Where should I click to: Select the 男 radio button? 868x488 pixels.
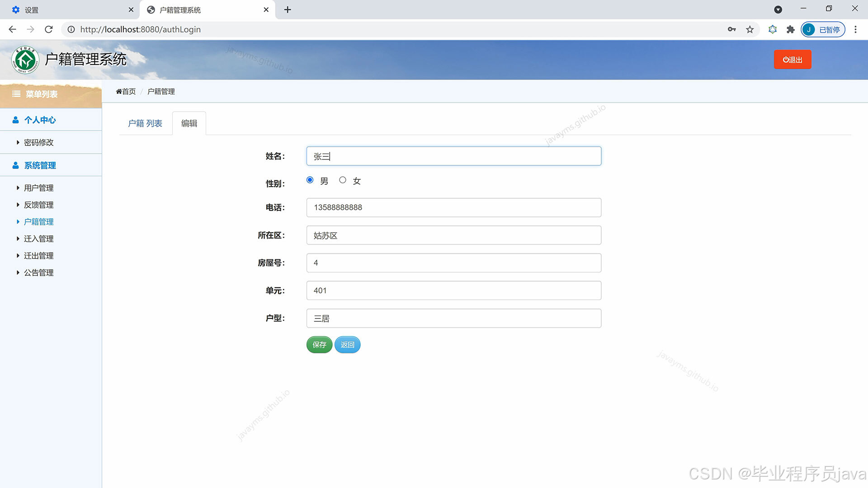(x=310, y=180)
